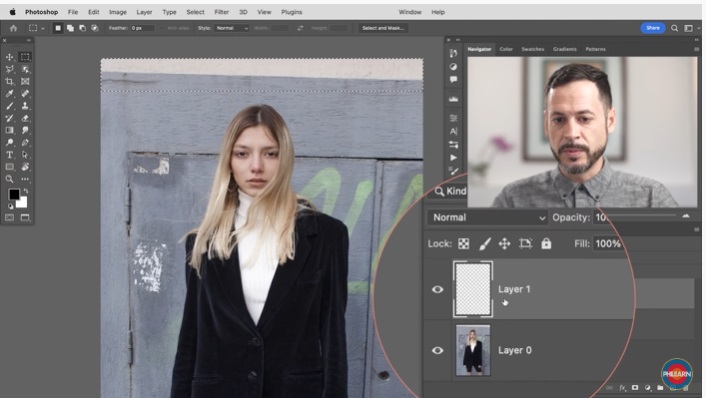Viewport: 706px width, 398px height.
Task: Select the Crop tool
Action: click(9, 81)
